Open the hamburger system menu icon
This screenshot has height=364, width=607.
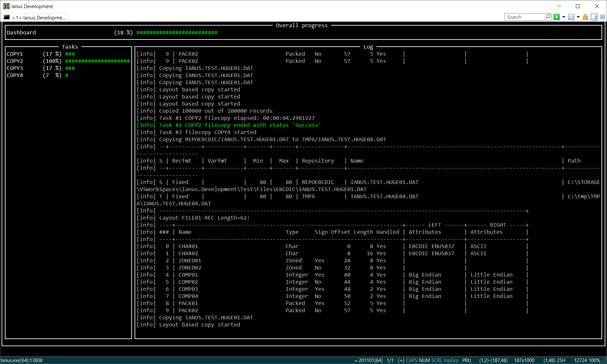(x=603, y=17)
